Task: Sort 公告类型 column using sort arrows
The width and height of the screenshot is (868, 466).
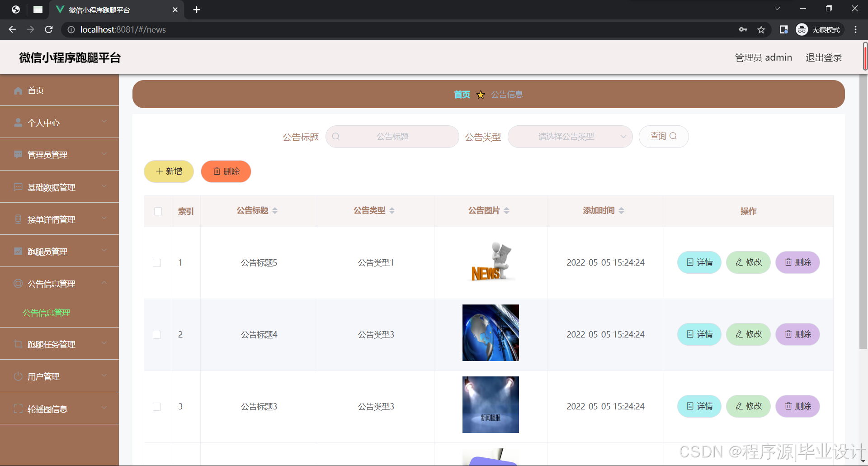Action: point(392,210)
